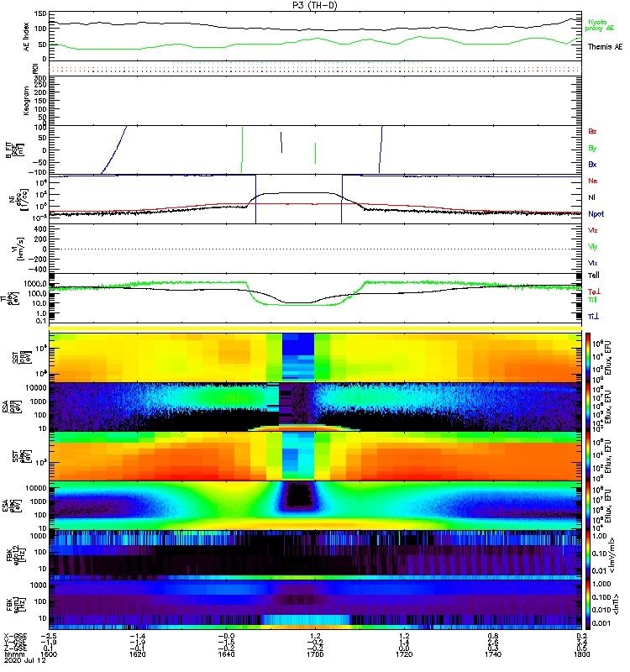Select the black 'Ni' legend entry

[x=591, y=197]
